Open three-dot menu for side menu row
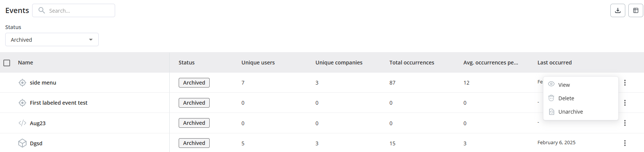The image size is (644, 152). (x=625, y=83)
